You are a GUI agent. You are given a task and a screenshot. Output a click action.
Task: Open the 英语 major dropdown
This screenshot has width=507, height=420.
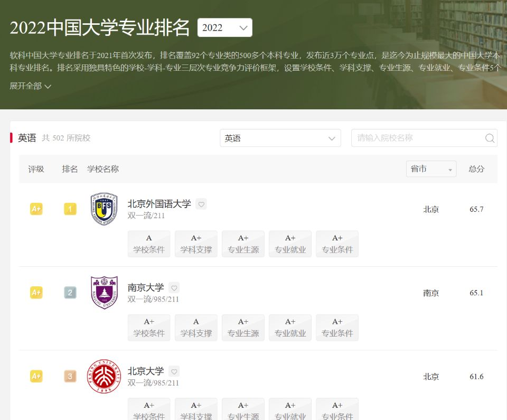tap(280, 138)
